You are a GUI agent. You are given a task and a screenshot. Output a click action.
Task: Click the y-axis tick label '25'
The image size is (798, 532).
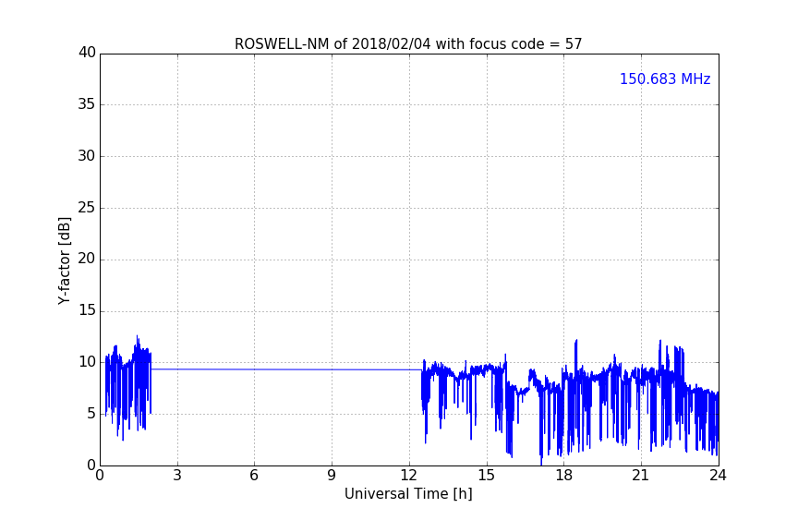[x=87, y=207]
